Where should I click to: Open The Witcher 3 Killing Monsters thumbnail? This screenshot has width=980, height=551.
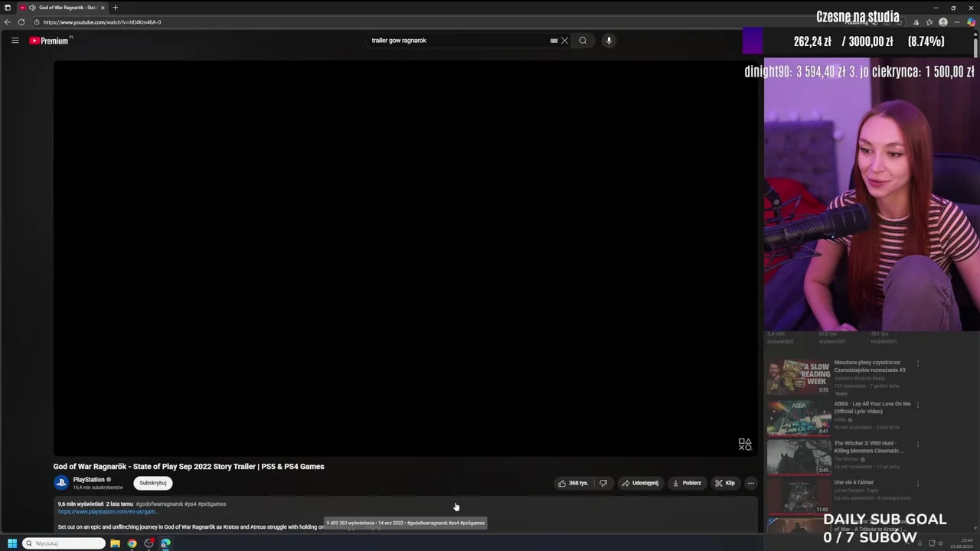pyautogui.click(x=799, y=457)
